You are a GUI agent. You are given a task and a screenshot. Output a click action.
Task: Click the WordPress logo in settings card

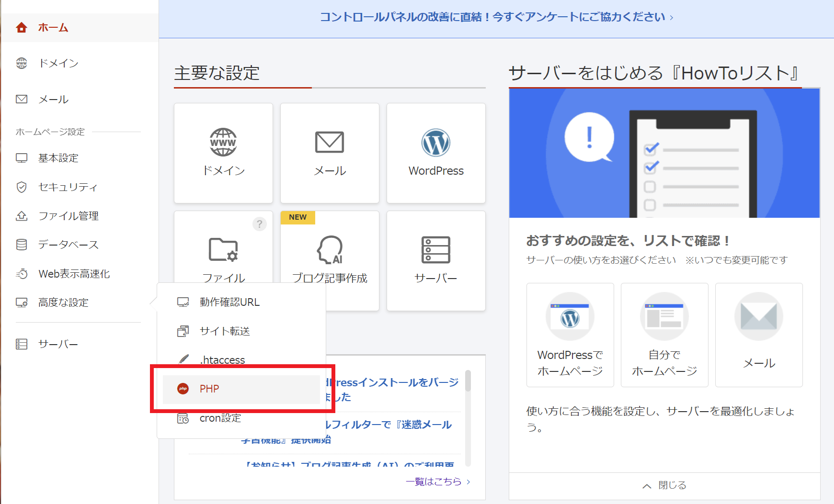click(436, 143)
